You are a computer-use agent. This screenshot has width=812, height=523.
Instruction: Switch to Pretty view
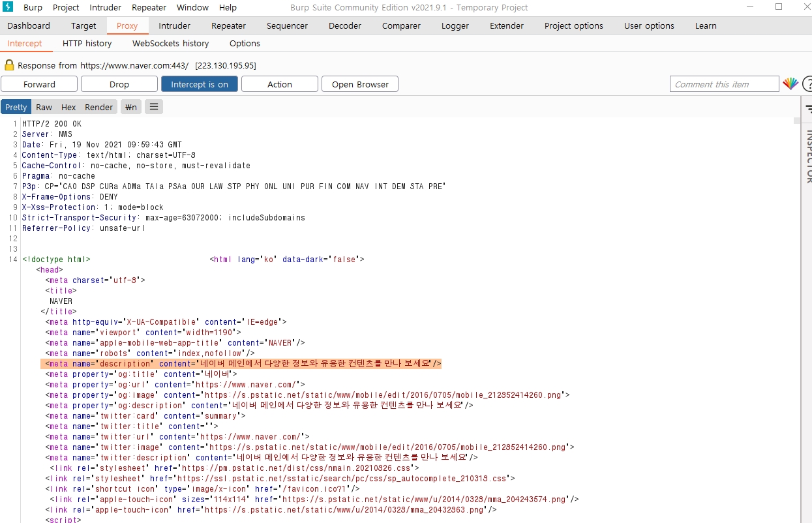point(16,107)
